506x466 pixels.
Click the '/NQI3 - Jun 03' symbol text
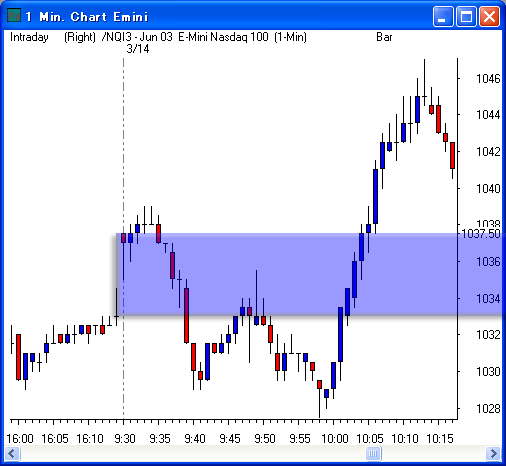pyautogui.click(x=137, y=37)
